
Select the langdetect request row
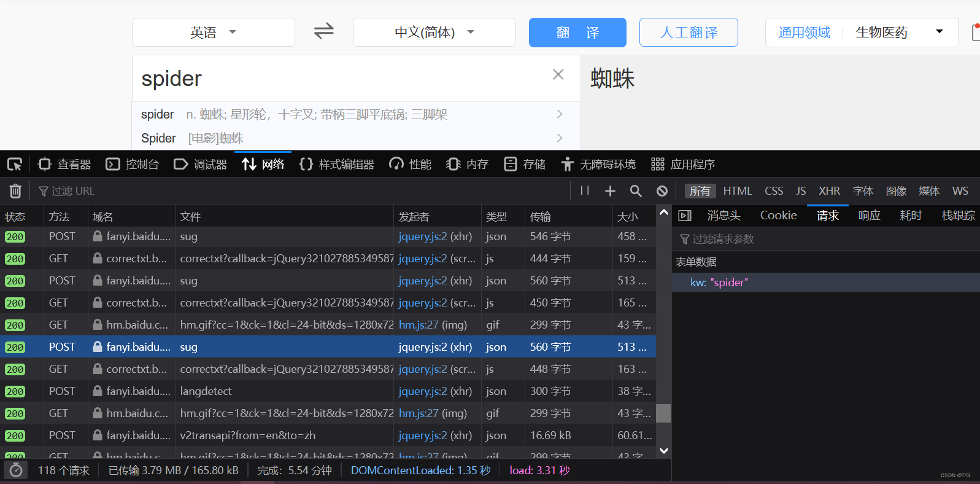(x=328, y=391)
